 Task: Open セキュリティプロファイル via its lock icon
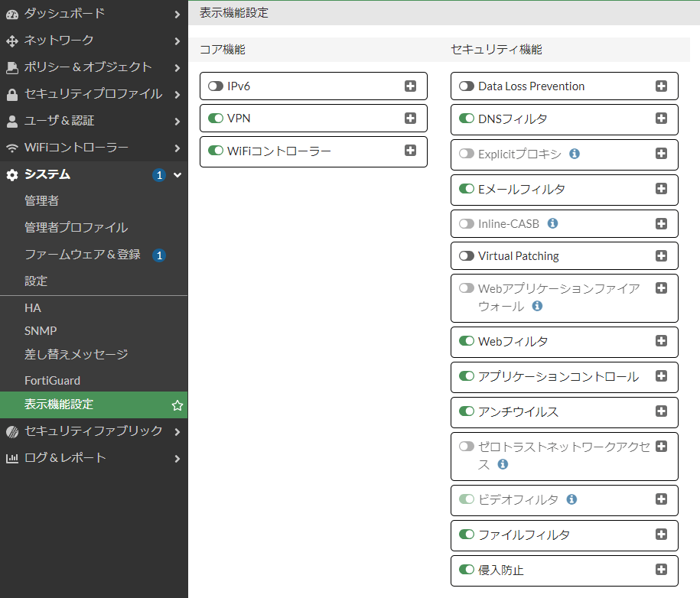11,94
